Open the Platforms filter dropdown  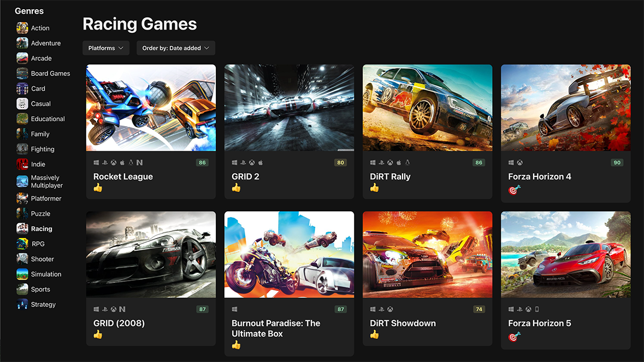pyautogui.click(x=105, y=48)
